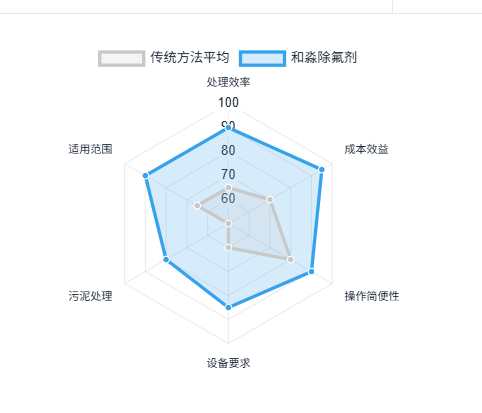Select gray data point on 处理效率 axis
This screenshot has height=413, width=482.
228,188
